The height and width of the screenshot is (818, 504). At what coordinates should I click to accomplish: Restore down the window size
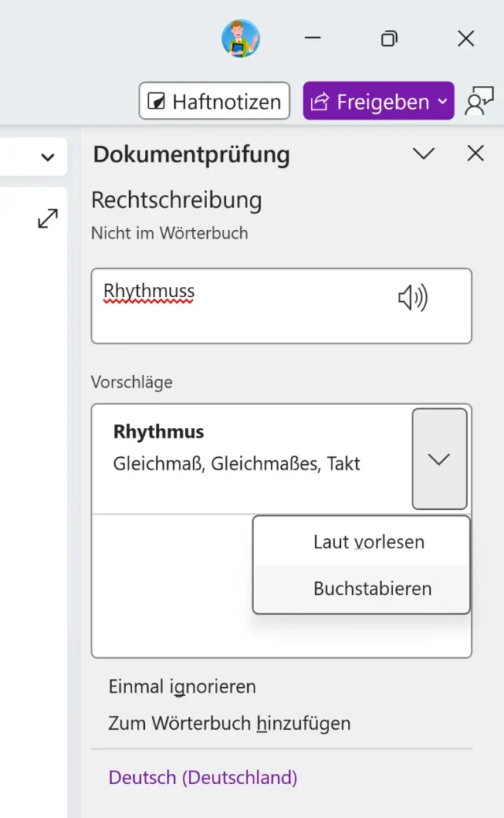point(389,39)
